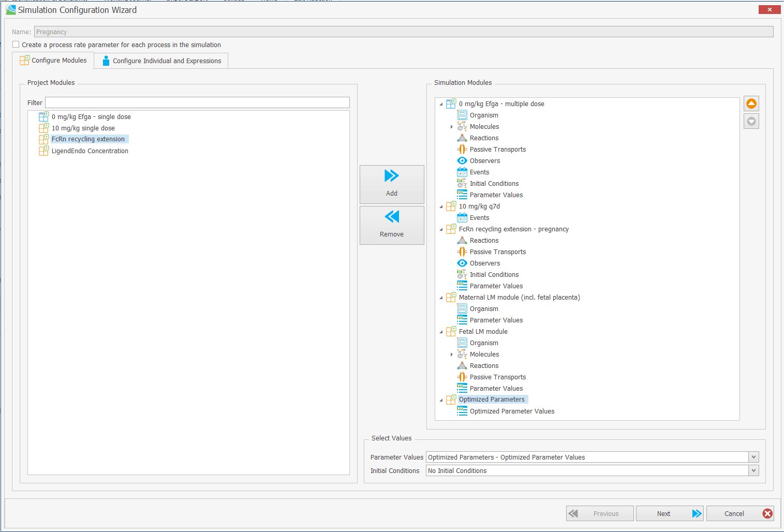Viewport: 784px width, 532px height.
Task: Open the Initial Conditions dropdown
Action: tap(754, 470)
